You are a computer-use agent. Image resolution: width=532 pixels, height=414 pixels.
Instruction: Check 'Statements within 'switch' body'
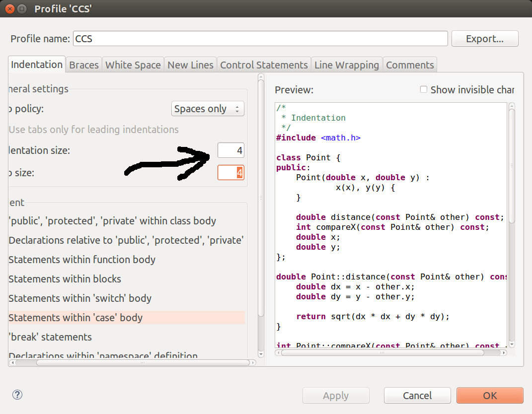point(80,298)
